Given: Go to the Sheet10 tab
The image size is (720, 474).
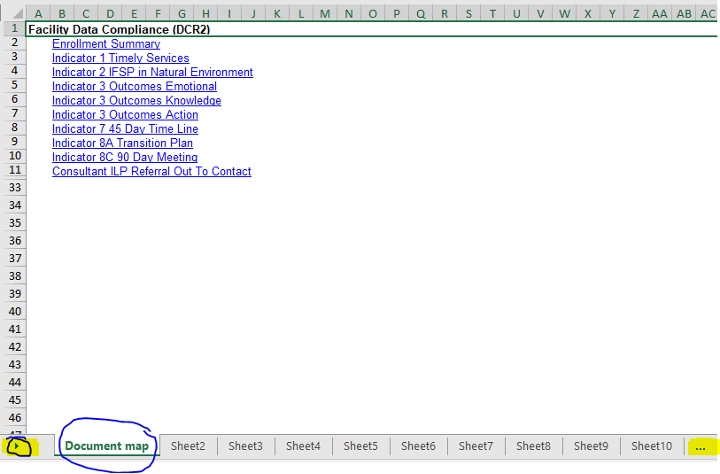Looking at the screenshot, I should (x=651, y=446).
